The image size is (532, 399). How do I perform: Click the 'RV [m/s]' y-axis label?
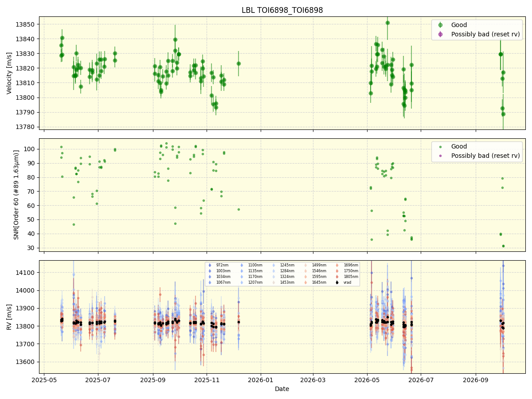(9, 317)
